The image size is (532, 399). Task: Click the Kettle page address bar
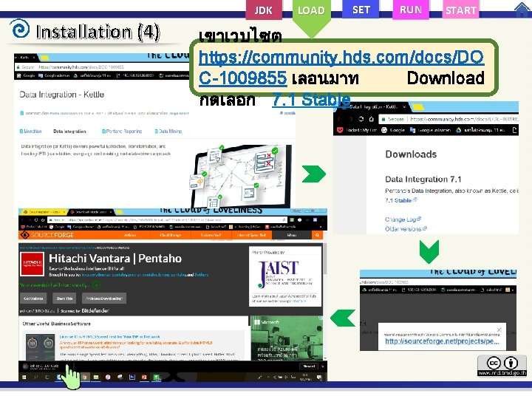coord(102,67)
